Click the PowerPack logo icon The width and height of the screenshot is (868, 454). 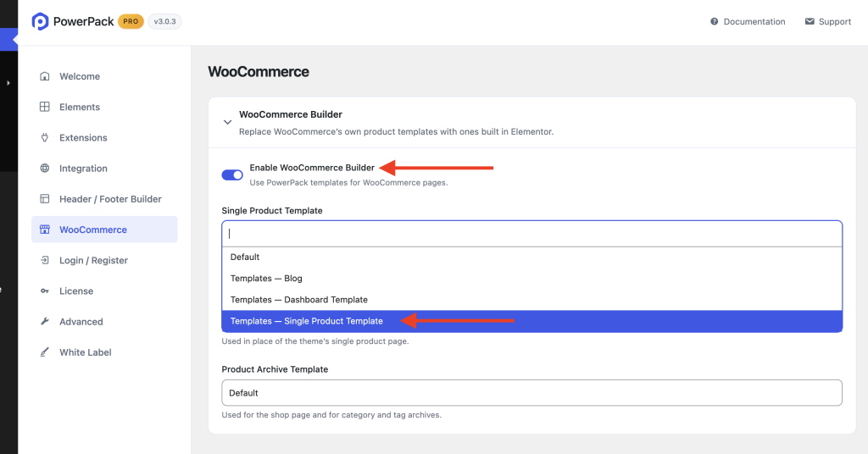41,21
